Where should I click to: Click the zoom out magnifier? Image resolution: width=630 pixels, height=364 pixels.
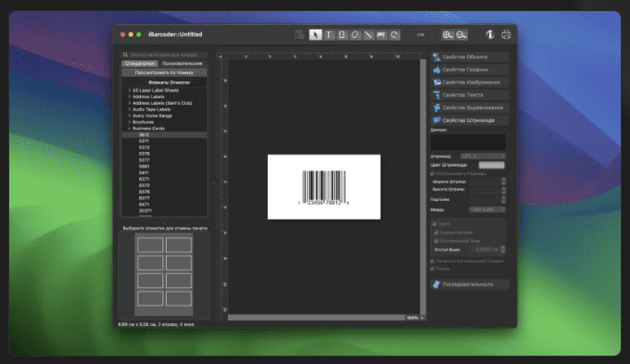tap(461, 34)
